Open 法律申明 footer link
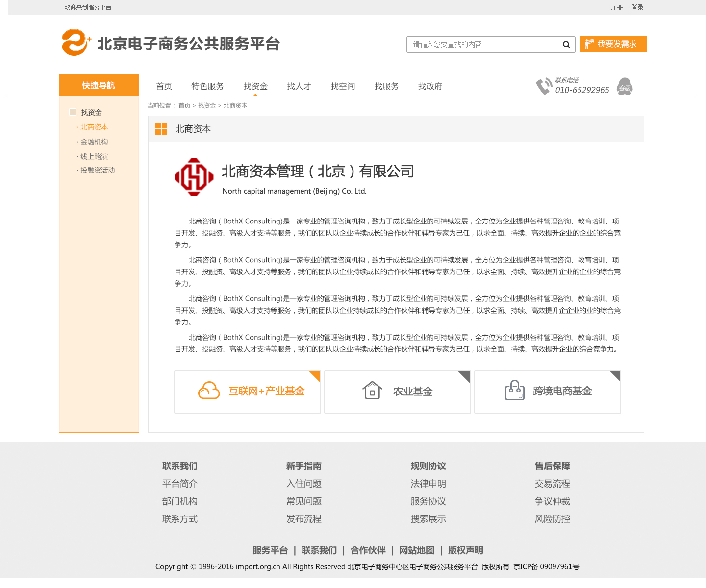706x588 pixels. (x=429, y=484)
